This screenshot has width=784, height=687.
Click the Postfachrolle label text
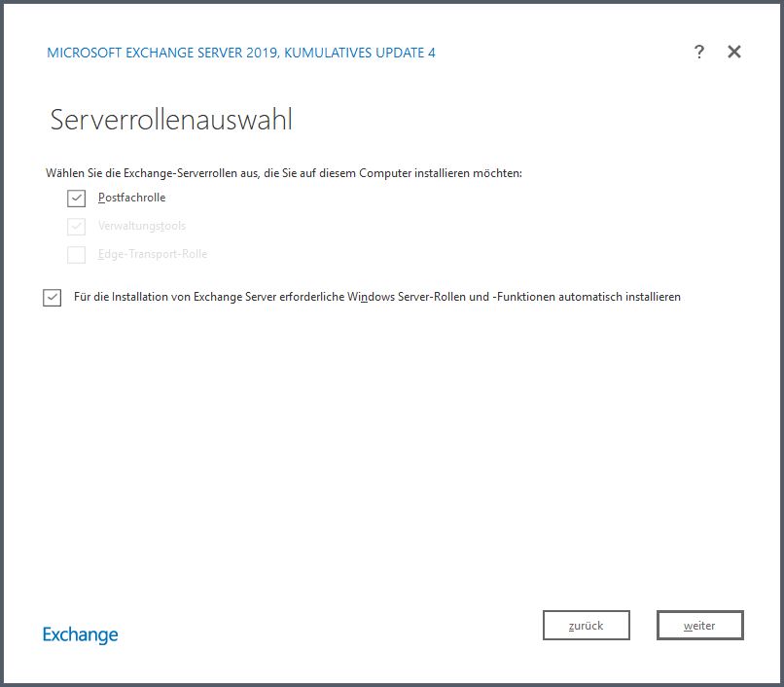(131, 198)
